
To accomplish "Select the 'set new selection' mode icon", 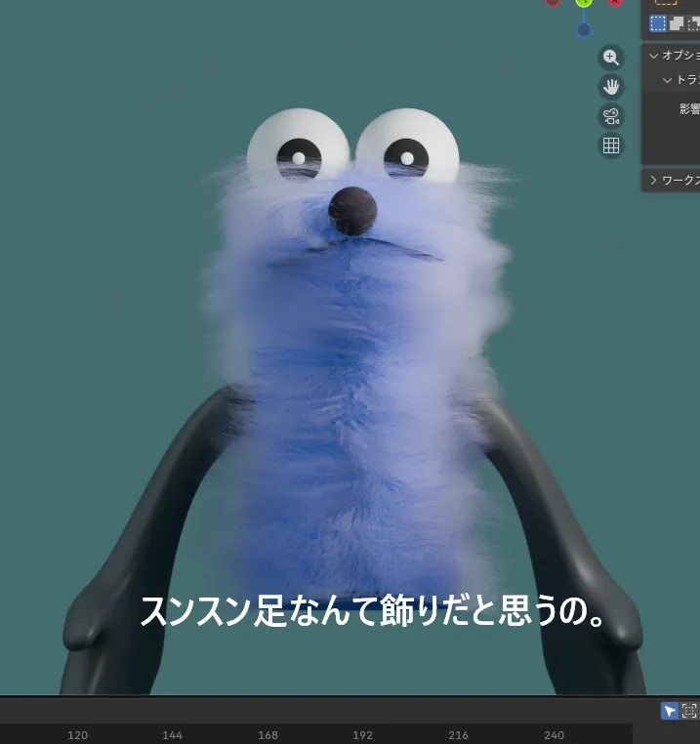I will pyautogui.click(x=658, y=23).
